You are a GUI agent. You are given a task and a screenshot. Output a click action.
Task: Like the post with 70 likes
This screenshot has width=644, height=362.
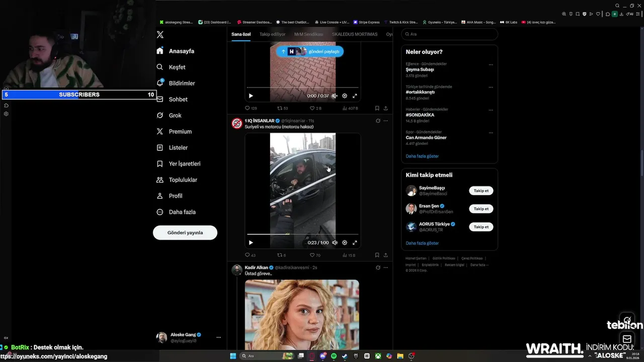pos(315,255)
